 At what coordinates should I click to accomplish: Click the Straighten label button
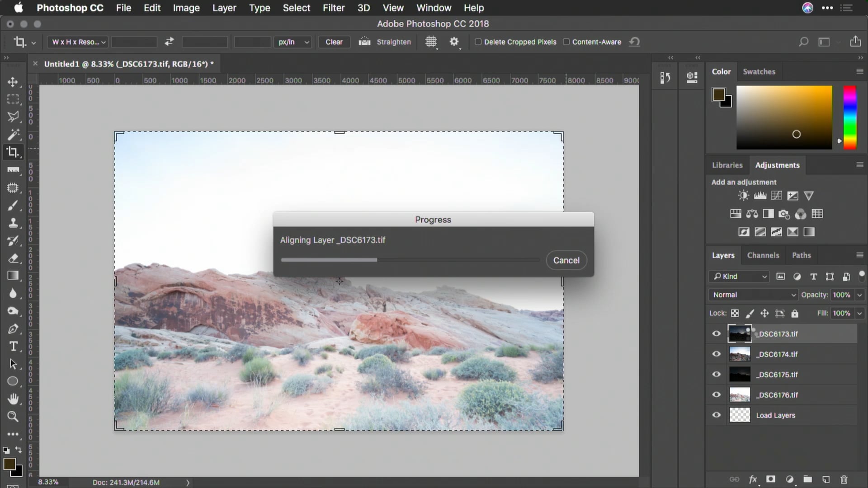394,42
